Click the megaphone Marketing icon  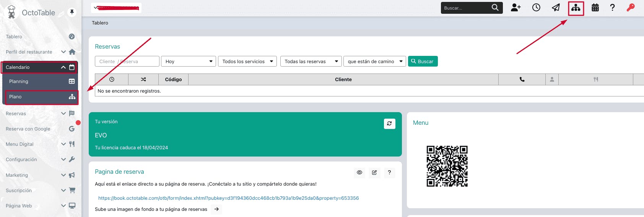pos(72,175)
